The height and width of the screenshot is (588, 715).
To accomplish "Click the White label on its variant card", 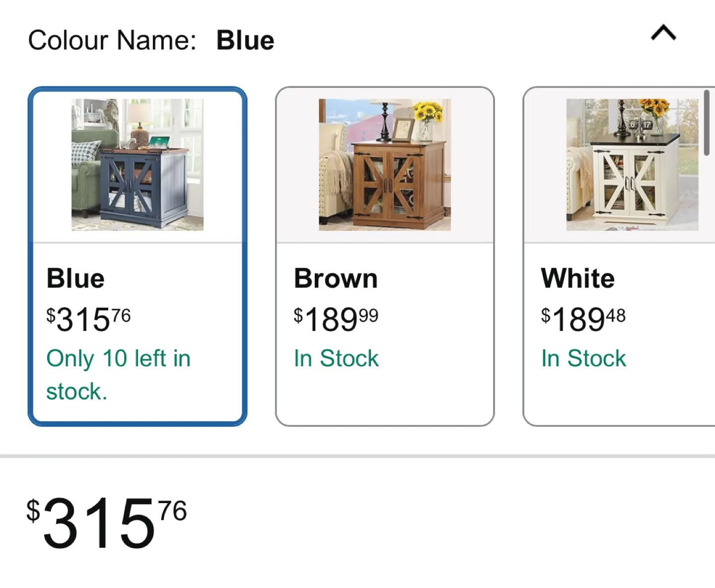I will [577, 278].
